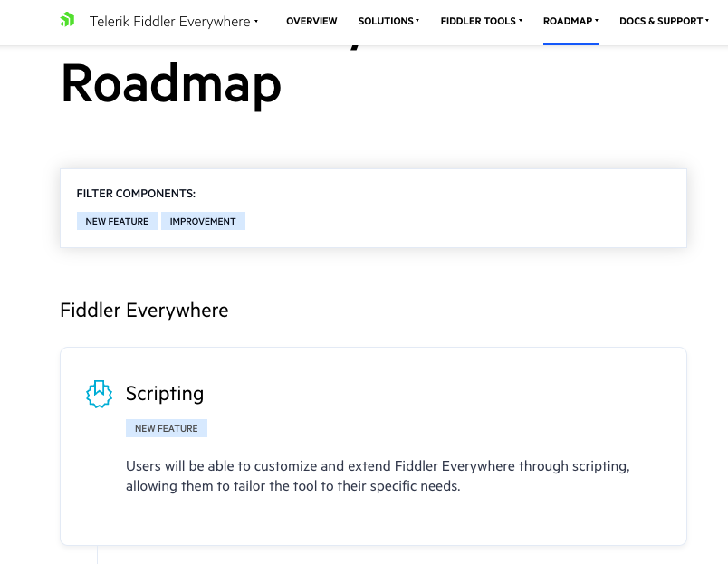Click the New Feature tag under Scripting
This screenshot has width=728, height=564.
point(167,428)
